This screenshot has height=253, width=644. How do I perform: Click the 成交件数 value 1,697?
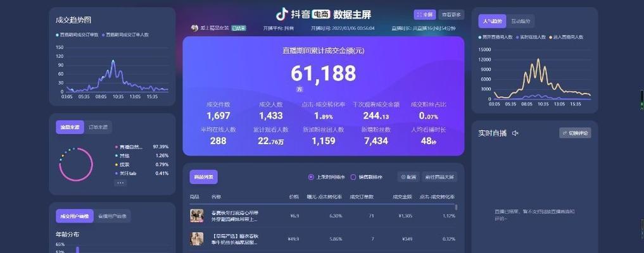point(218,116)
